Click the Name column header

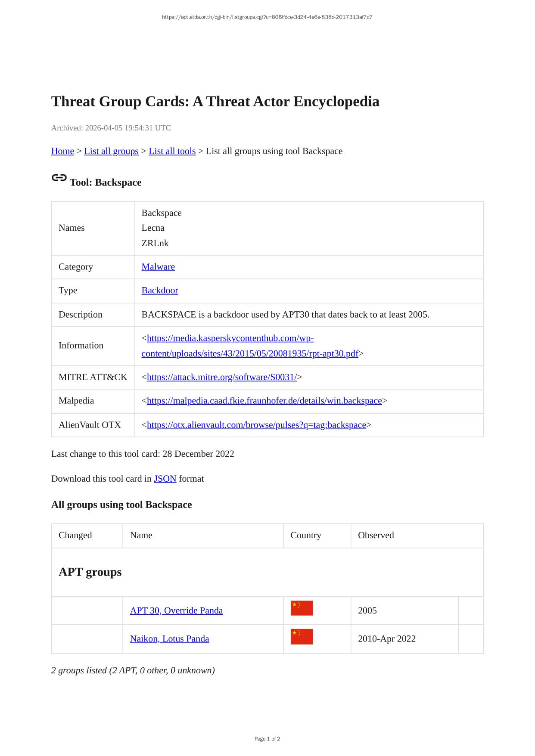(141, 535)
